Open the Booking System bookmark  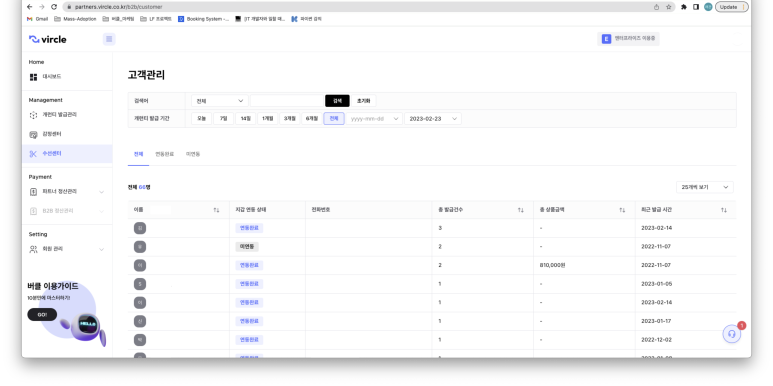(203, 19)
